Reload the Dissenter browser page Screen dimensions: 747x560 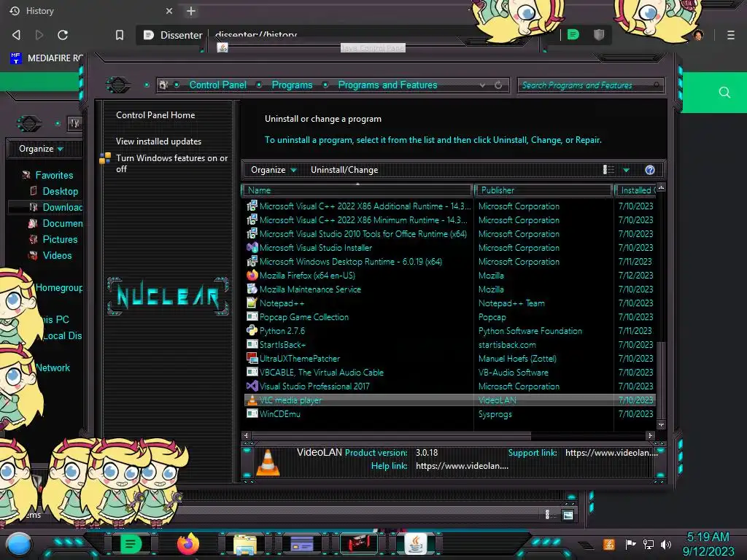(x=63, y=35)
